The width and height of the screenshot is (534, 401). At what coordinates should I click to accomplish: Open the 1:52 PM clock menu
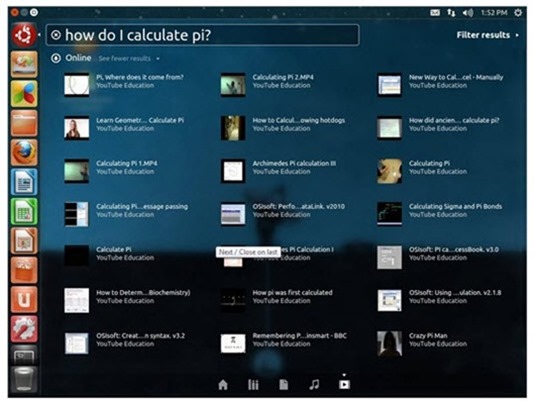click(494, 13)
